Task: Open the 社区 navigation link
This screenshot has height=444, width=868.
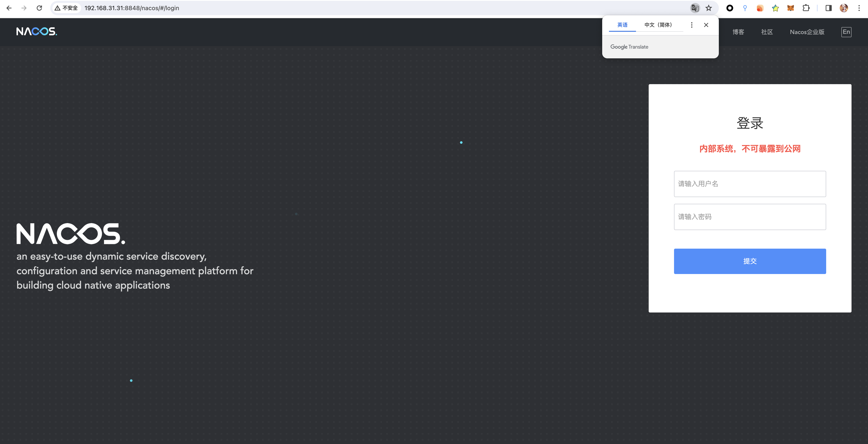Action: pyautogui.click(x=767, y=32)
